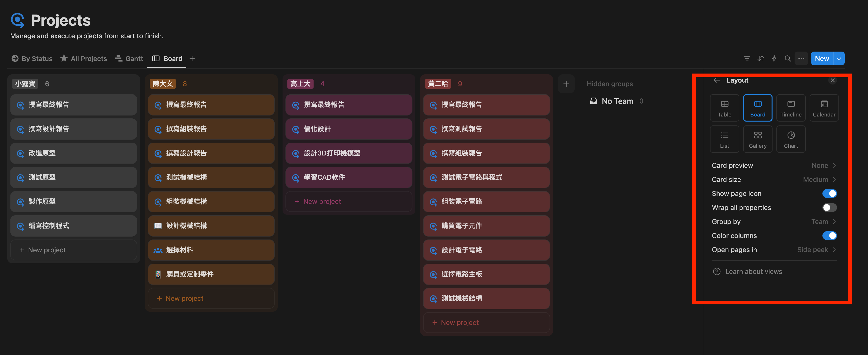Click the sort arrows icon
Image resolution: width=868 pixels, height=355 pixels.
[760, 58]
